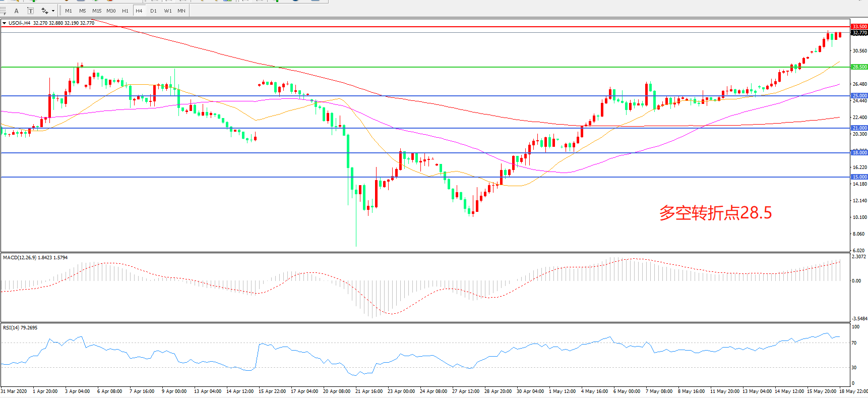The width and height of the screenshot is (868, 398).
Task: Select the red chart annotation text 多空转折点28.5
Action: coord(715,213)
